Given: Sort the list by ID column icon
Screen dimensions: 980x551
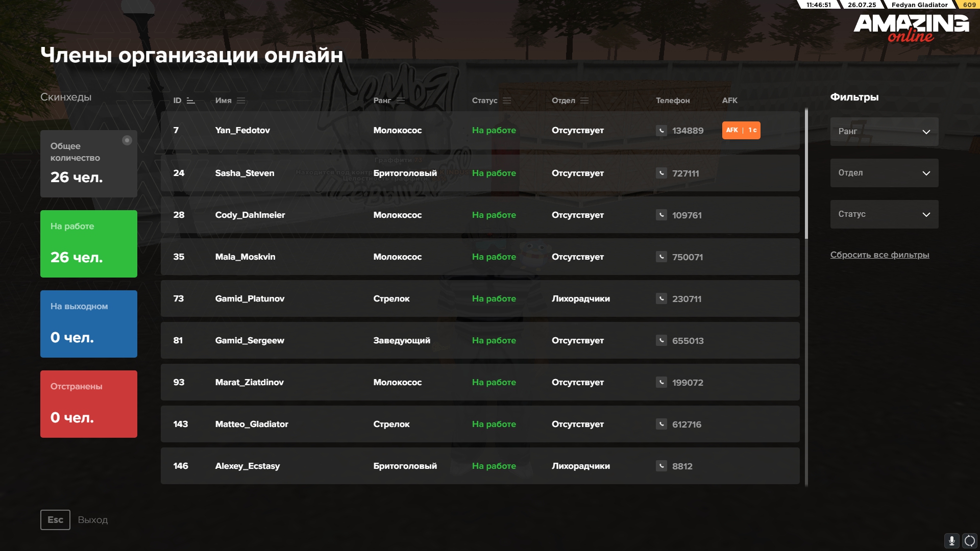Looking at the screenshot, I should [x=191, y=101].
